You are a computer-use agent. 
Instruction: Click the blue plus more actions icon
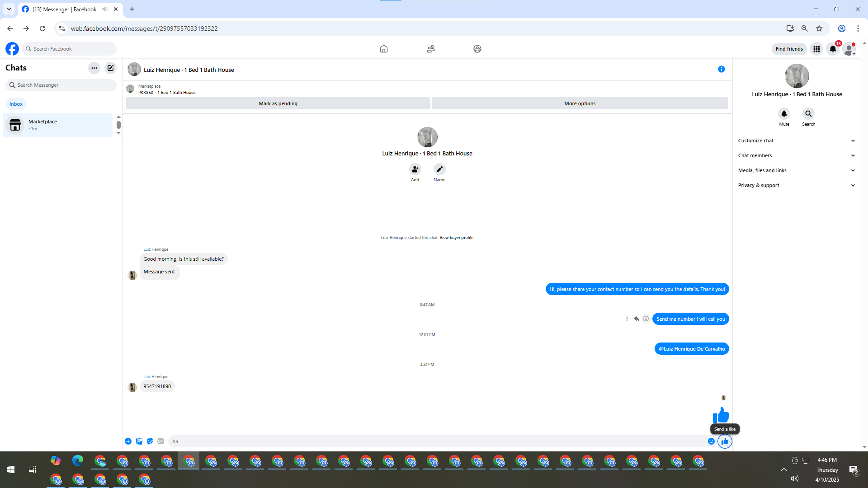[x=128, y=441]
